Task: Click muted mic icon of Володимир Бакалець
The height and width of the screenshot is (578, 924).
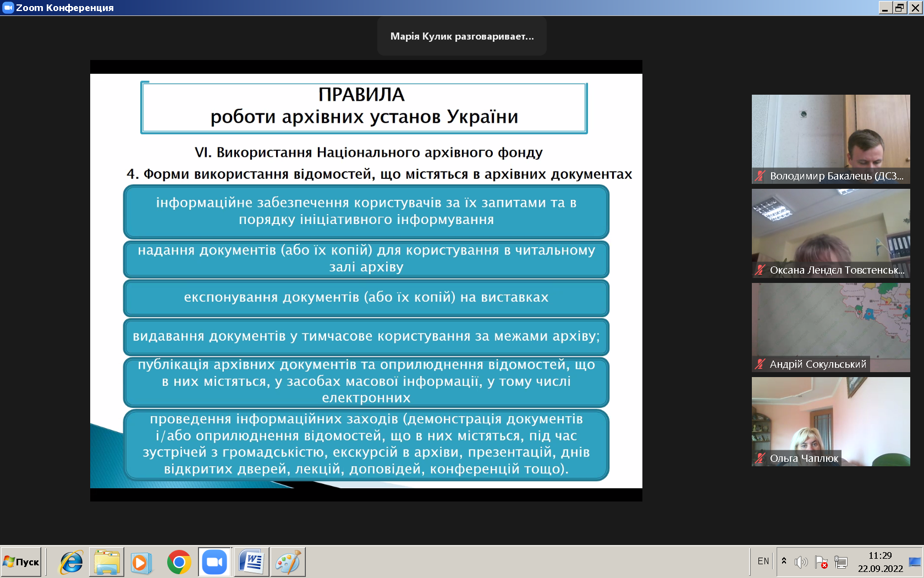Action: (x=760, y=176)
